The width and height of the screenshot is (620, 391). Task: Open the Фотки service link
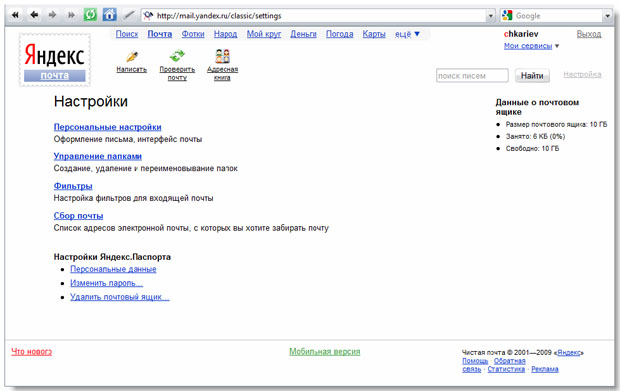click(x=193, y=34)
